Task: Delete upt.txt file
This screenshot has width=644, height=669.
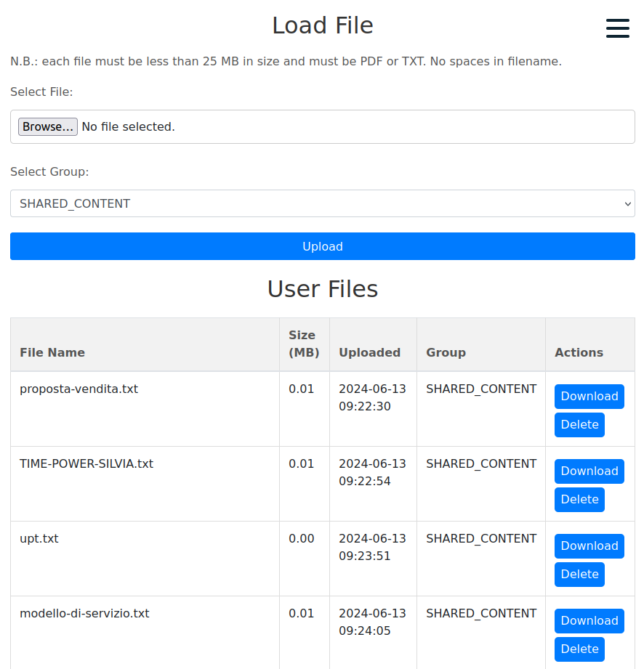Action: (x=579, y=575)
